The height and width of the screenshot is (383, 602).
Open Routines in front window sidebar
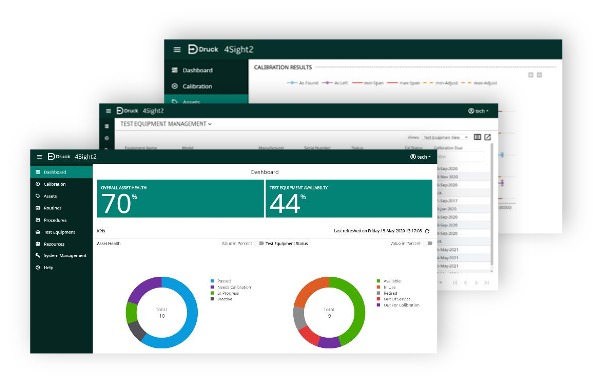(x=61, y=208)
